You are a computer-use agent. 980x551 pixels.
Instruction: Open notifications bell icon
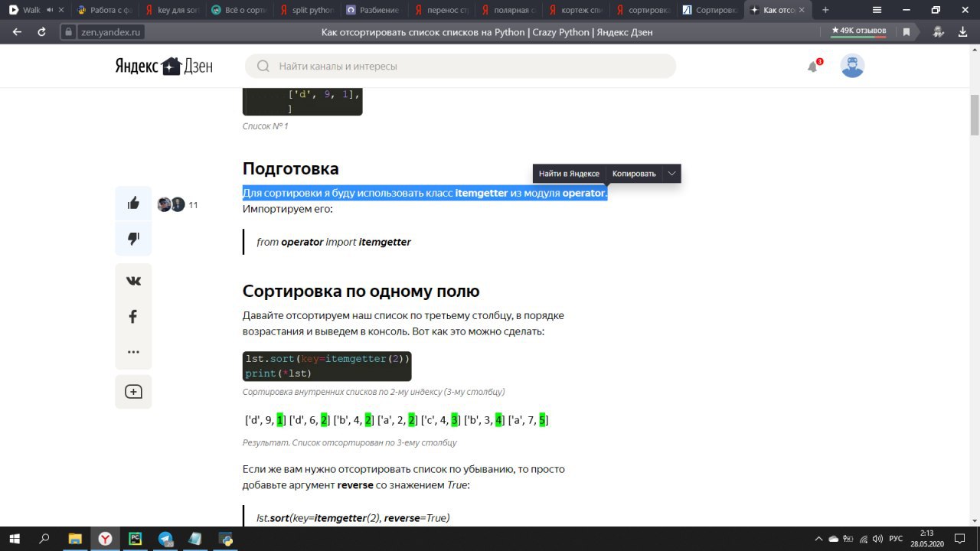[813, 67]
